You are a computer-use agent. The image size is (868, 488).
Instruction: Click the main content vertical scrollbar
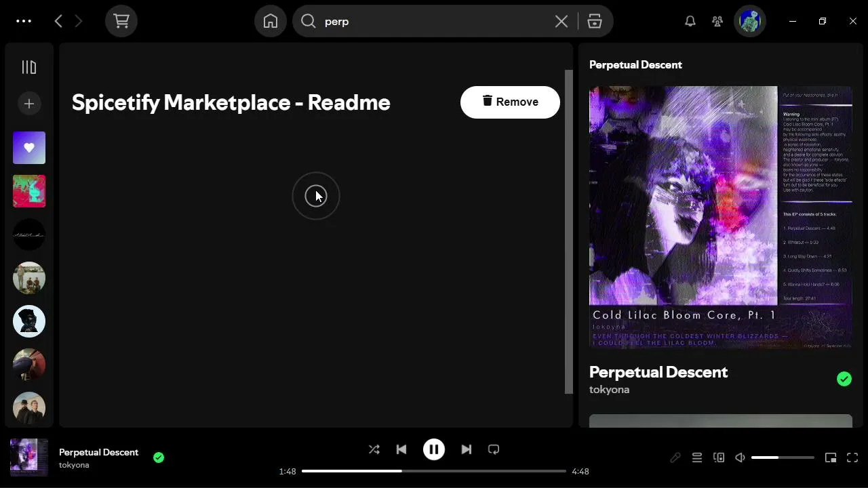click(569, 231)
